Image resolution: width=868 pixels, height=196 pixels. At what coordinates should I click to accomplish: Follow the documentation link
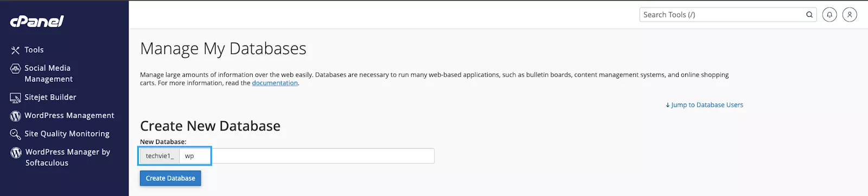[x=275, y=83]
